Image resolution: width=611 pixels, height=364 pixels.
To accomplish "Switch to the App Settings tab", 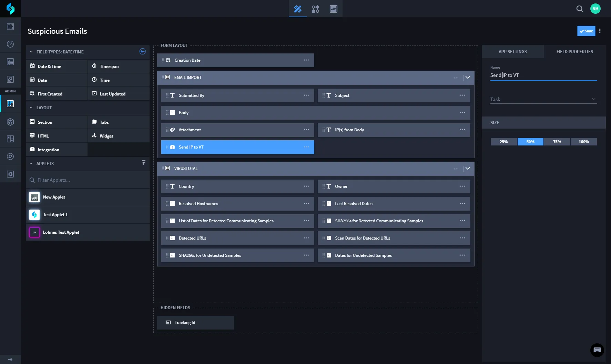I will (513, 52).
